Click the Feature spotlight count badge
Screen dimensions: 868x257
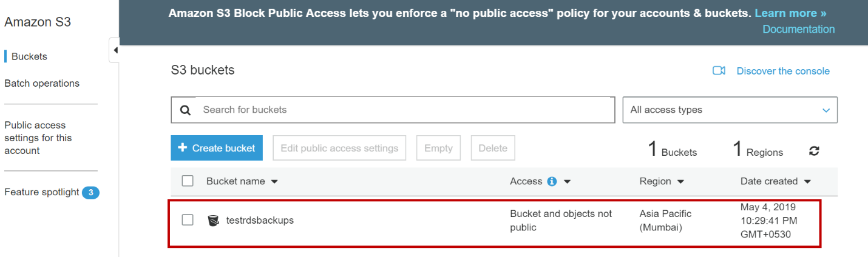pyautogui.click(x=90, y=193)
